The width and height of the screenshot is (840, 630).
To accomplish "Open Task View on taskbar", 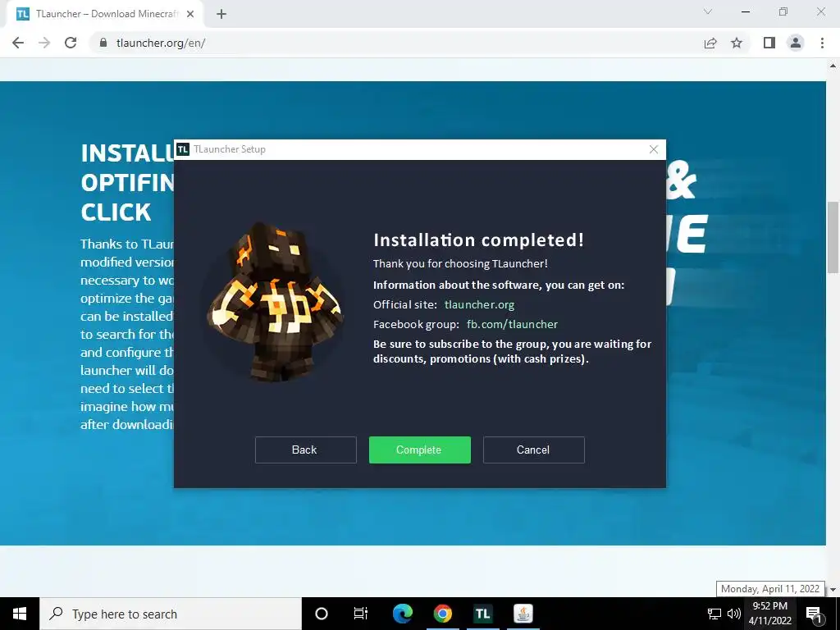I will tap(361, 614).
